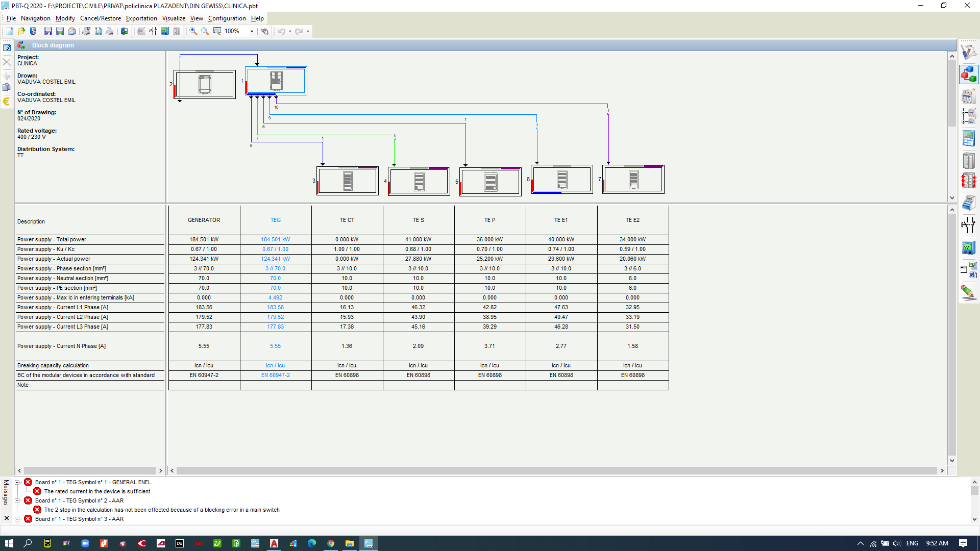
Task: Click the edit note icon in left sidebar
Action: 7,47
